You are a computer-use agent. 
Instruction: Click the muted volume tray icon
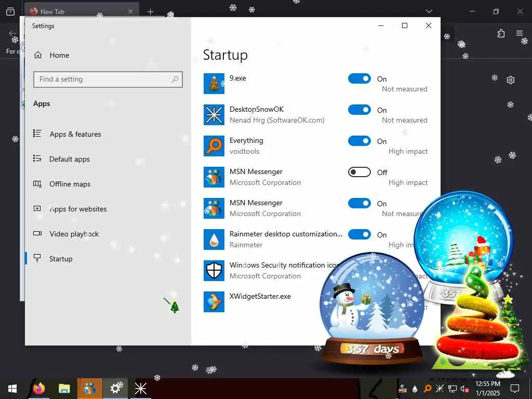click(464, 389)
